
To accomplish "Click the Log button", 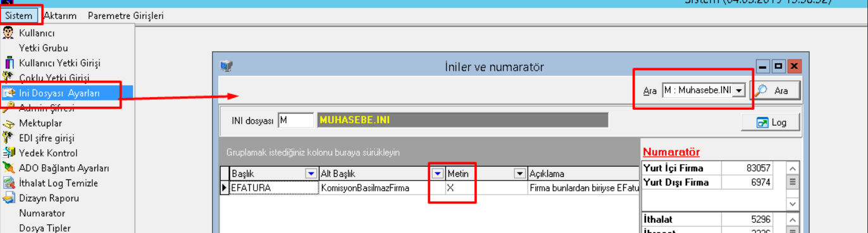I will point(771,122).
